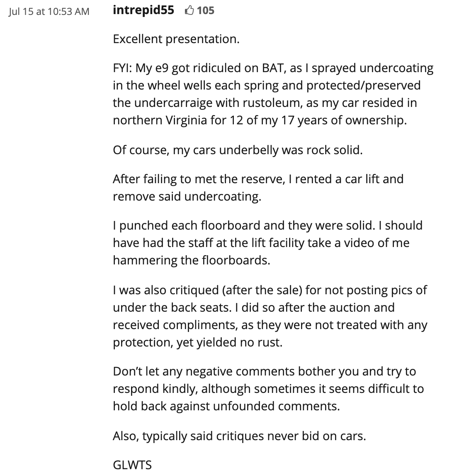Click the 'hammering the floorboards.' line
Screen dimensions: 476x470
pyautogui.click(x=191, y=260)
